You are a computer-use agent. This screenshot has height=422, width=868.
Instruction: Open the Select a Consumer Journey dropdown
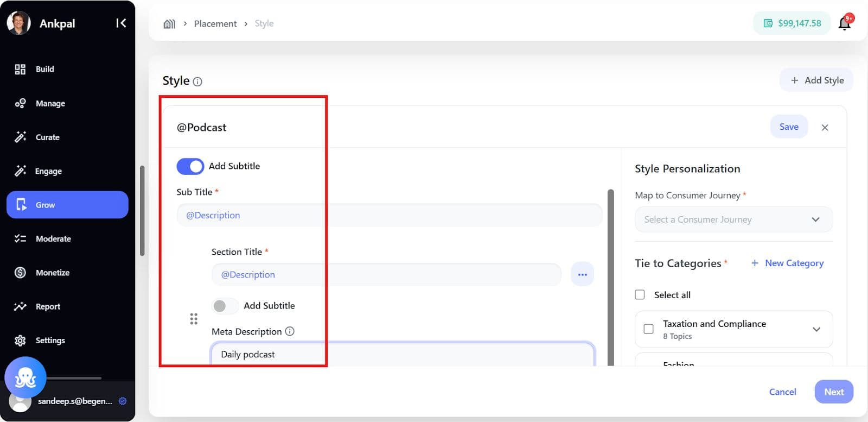[x=733, y=219]
